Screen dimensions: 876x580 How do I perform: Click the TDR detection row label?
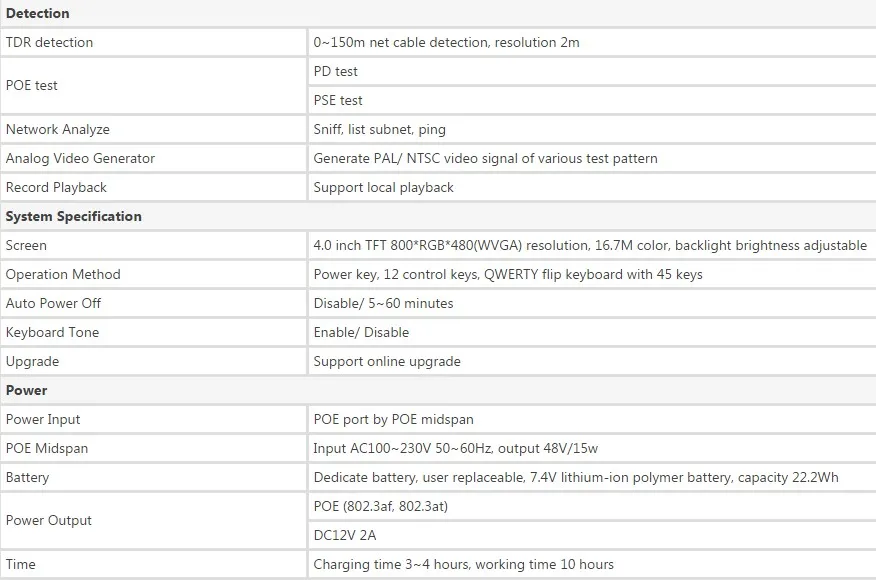[49, 42]
